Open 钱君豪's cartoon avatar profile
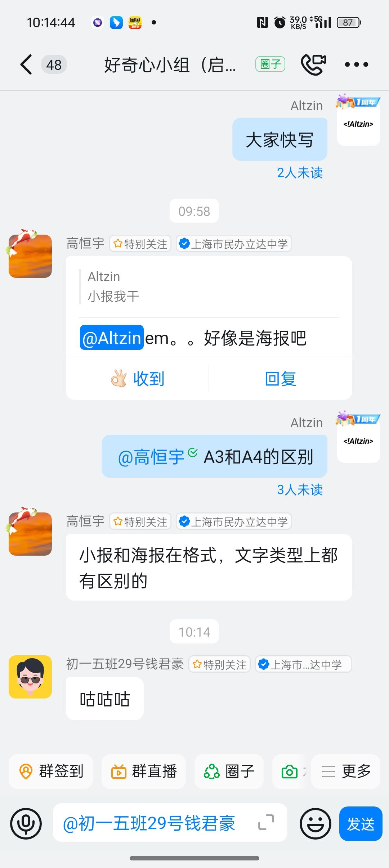Image resolution: width=389 pixels, height=868 pixels. point(30,677)
